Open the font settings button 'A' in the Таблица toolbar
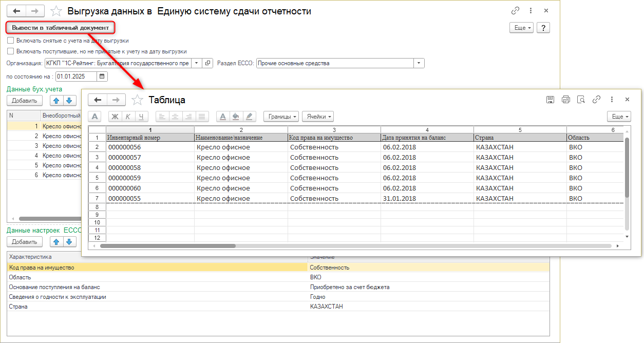644x343 pixels. pyautogui.click(x=95, y=117)
